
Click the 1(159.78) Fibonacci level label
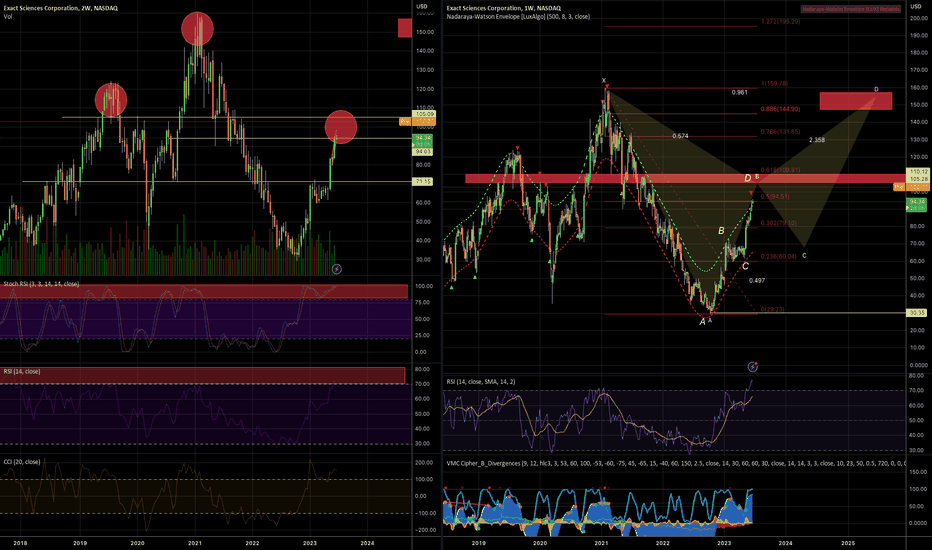774,84
